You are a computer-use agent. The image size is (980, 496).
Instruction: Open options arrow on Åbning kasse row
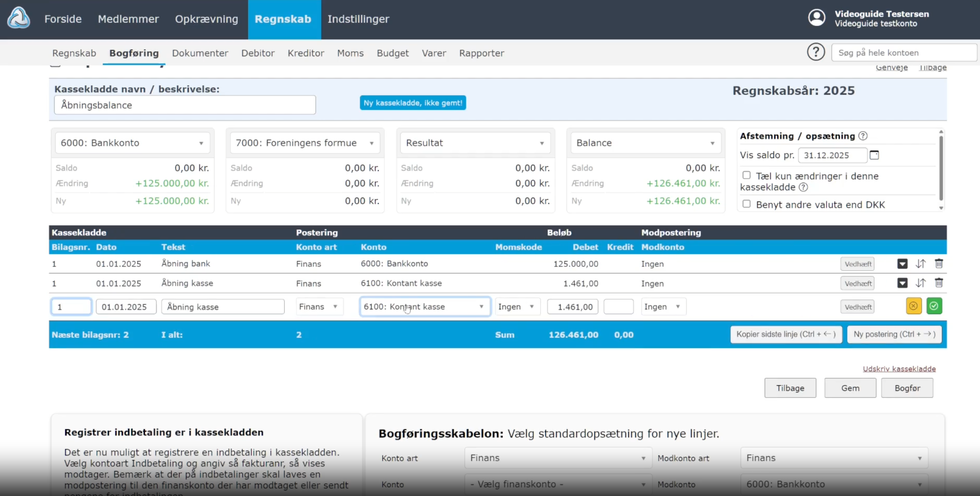click(902, 283)
